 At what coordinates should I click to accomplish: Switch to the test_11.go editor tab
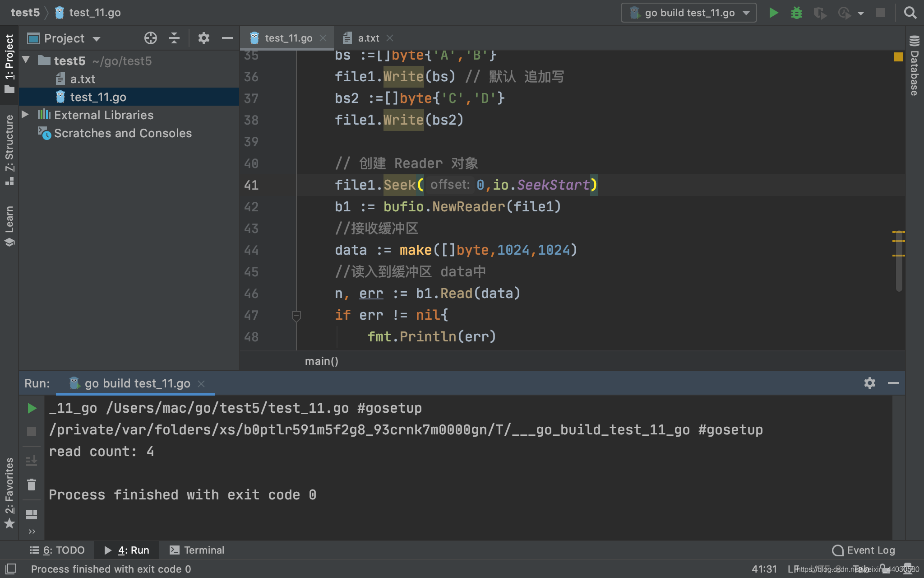(x=288, y=38)
